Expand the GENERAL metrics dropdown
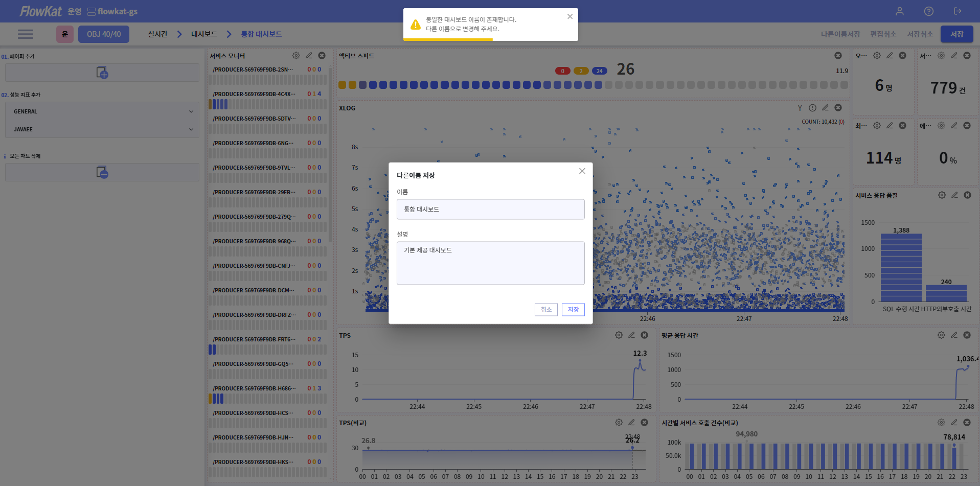The width and height of the screenshot is (980, 486). click(x=102, y=111)
